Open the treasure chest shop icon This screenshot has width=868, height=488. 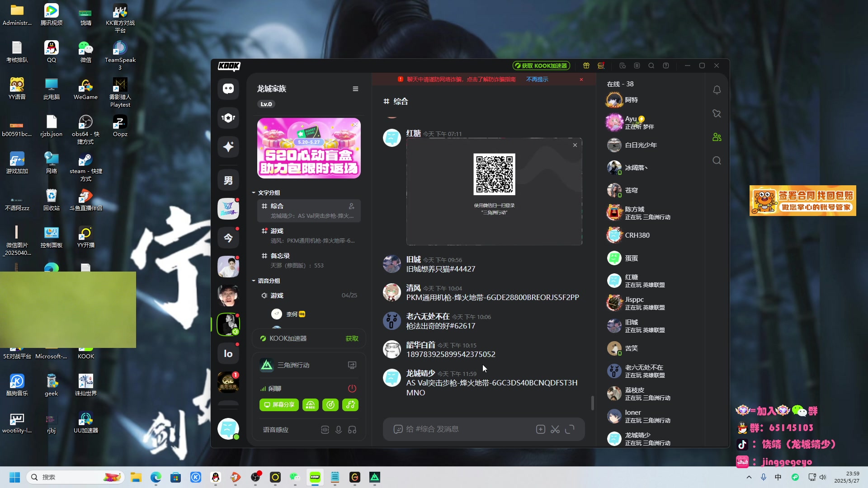[601, 66]
